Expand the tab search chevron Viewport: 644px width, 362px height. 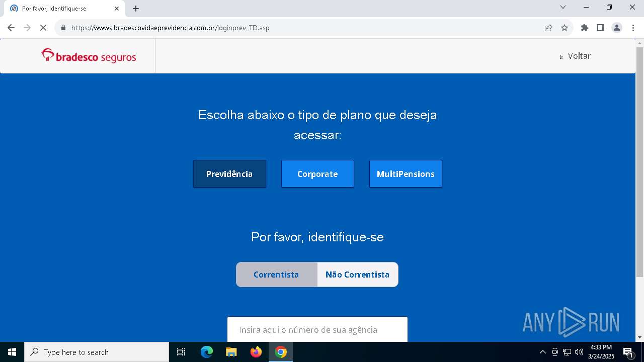[563, 7]
